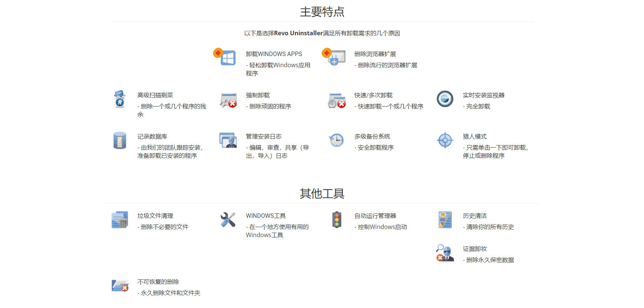Click the text 删除流行的浏览器扩展
Image resolution: width=644 pixels, height=308 pixels.
coord(386,65)
